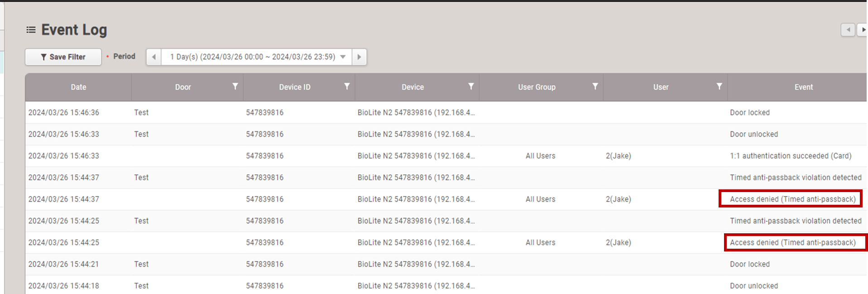
Task: Click the Event Log list icon
Action: tap(31, 30)
